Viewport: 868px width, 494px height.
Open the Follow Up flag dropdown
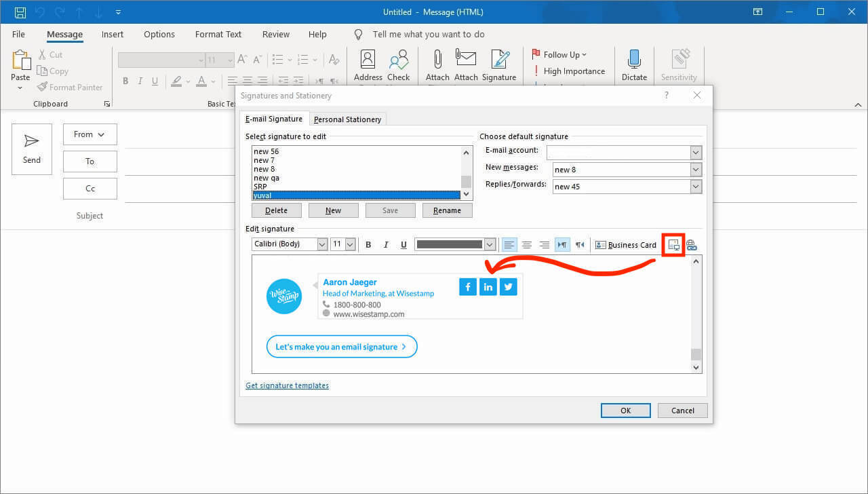tap(559, 54)
